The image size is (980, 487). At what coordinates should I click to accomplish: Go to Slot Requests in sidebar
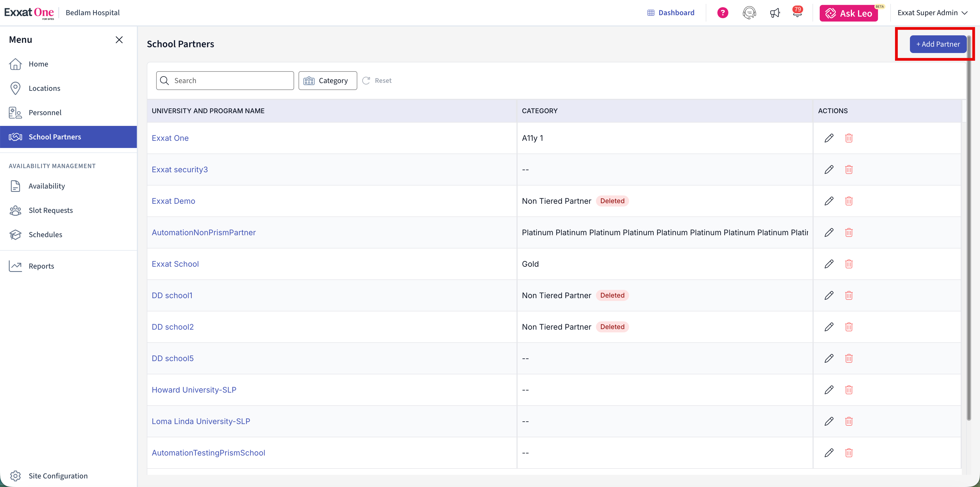pos(50,210)
